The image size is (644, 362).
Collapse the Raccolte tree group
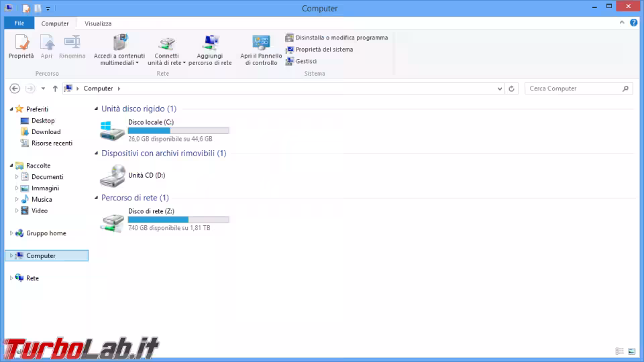click(11, 166)
